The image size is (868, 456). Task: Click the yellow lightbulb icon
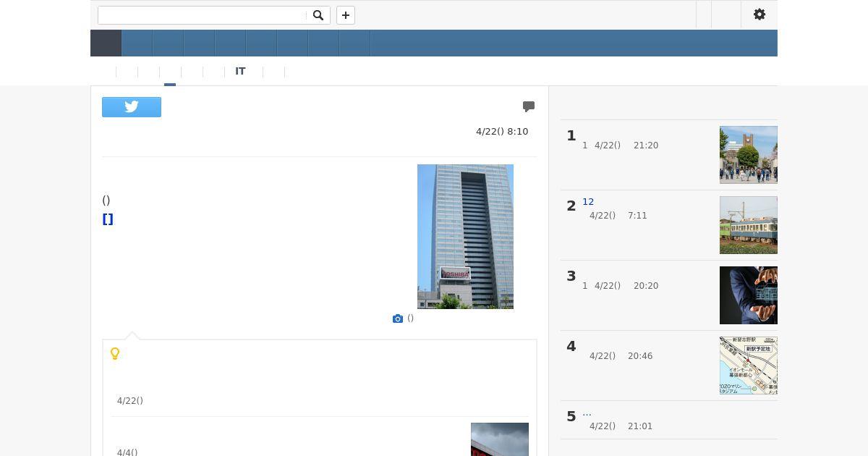click(x=115, y=353)
